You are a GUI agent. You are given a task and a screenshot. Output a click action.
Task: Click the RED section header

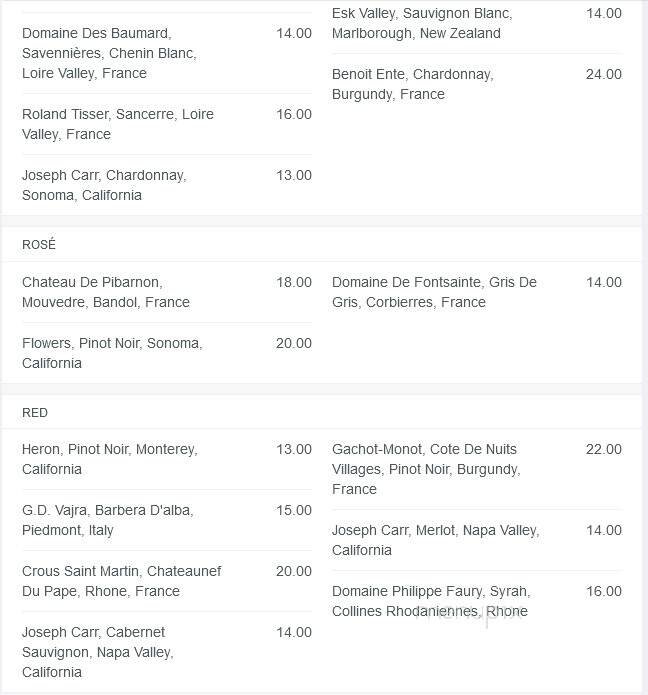click(35, 413)
